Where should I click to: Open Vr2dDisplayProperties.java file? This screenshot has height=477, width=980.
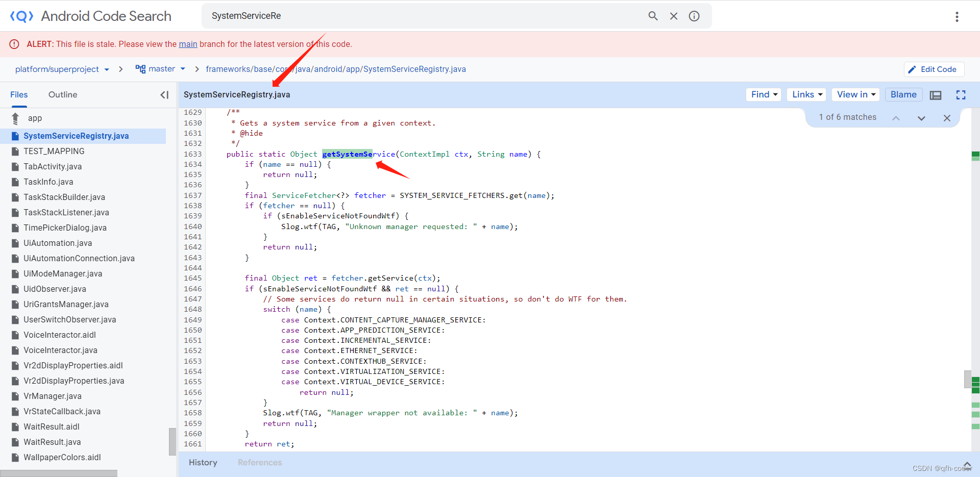tap(74, 381)
